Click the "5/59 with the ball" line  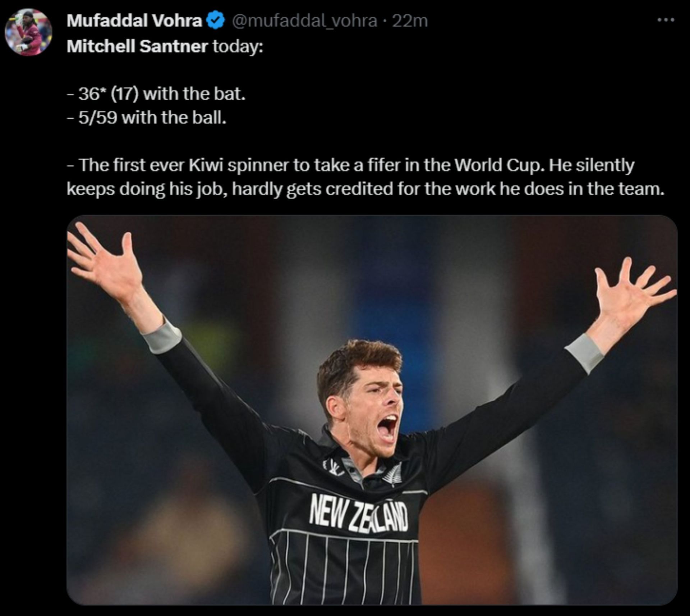[x=147, y=118]
